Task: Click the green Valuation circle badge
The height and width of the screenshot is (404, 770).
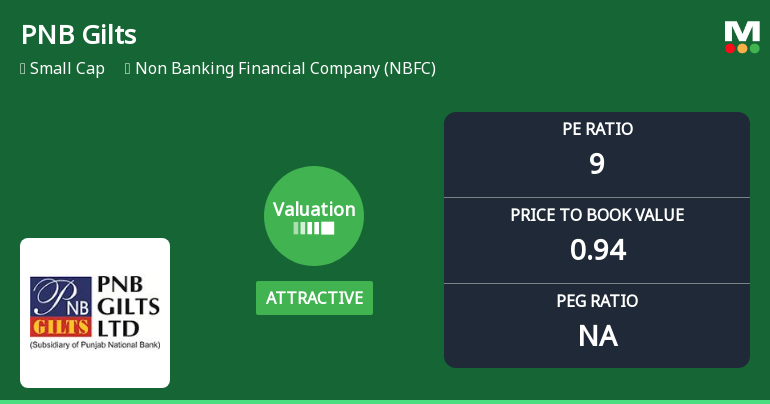Action: point(314,216)
